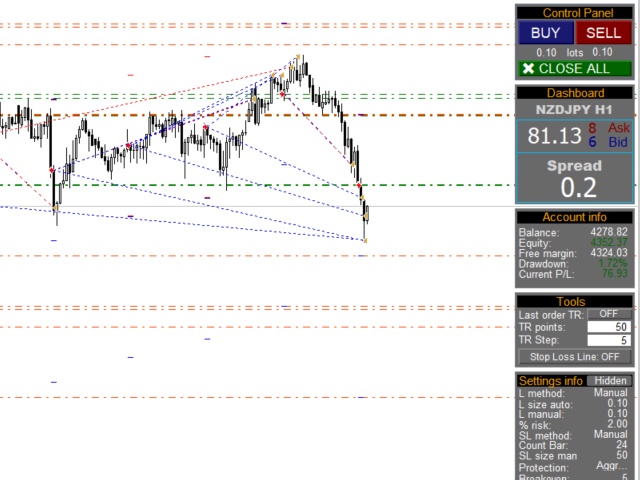The height and width of the screenshot is (480, 640).
Task: Click the arrow marker at chart's highest peak
Action: 298,56
